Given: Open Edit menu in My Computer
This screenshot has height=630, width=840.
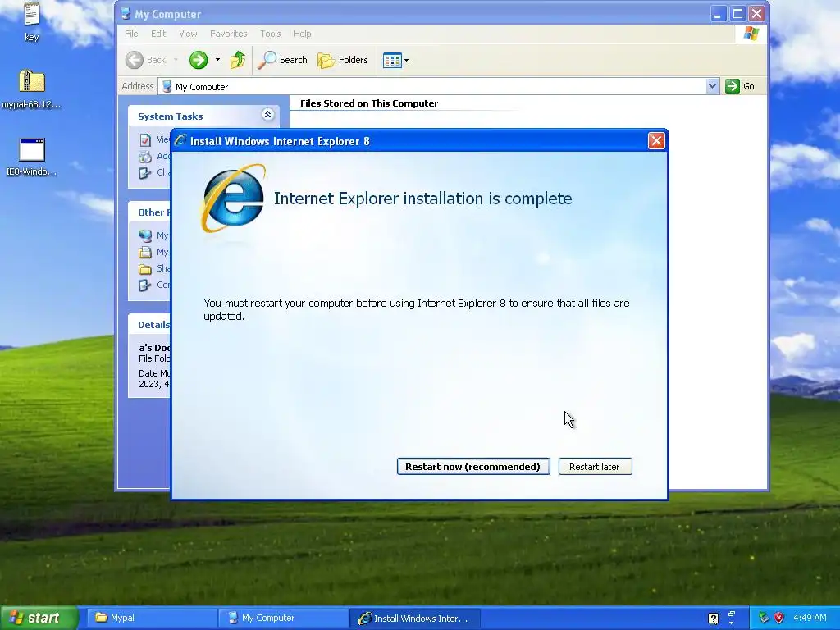Looking at the screenshot, I should pos(158,33).
